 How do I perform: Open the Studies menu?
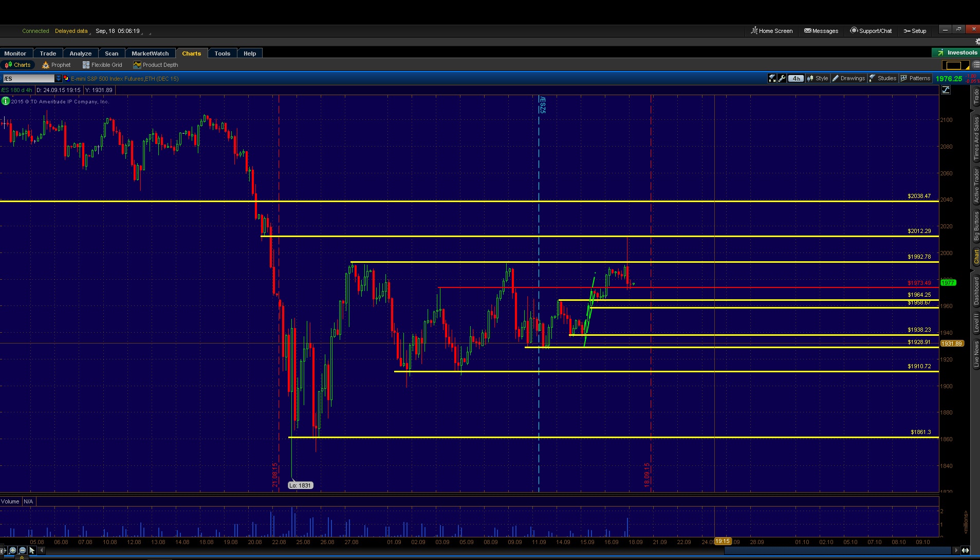[x=883, y=79]
